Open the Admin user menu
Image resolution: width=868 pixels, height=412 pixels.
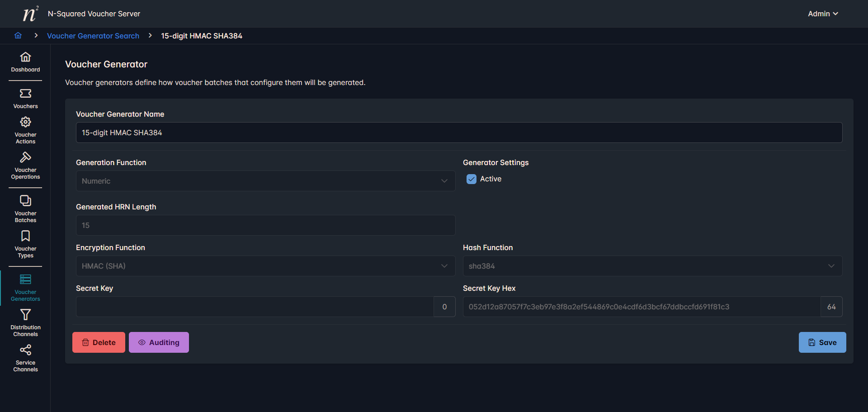click(822, 14)
